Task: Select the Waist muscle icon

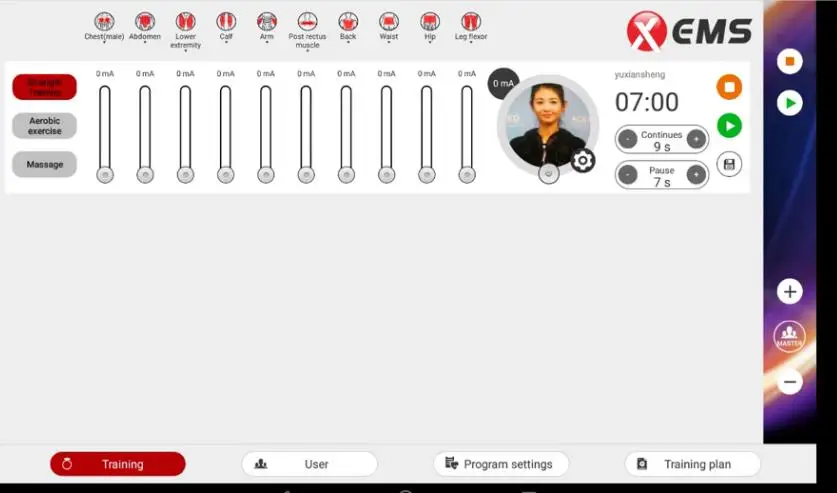Action: 389,21
